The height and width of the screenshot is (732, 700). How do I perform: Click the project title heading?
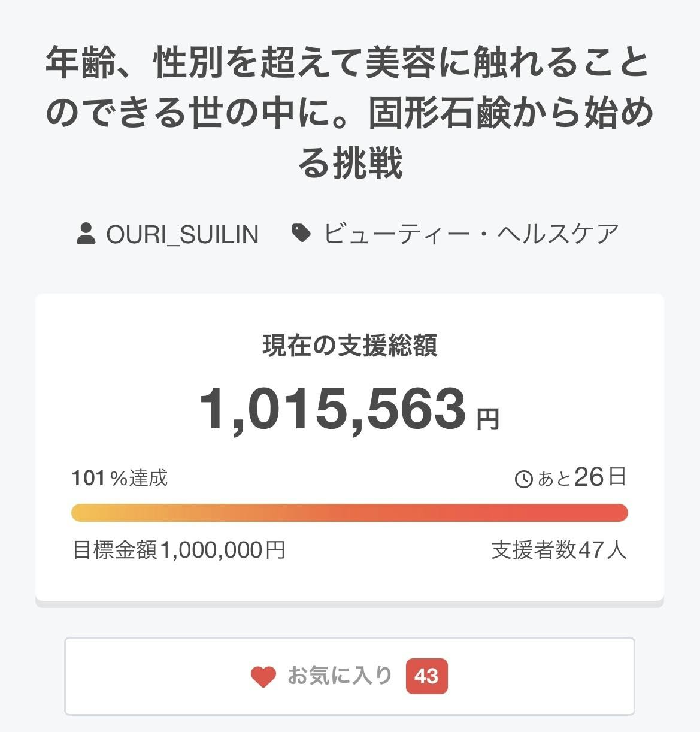(350, 113)
